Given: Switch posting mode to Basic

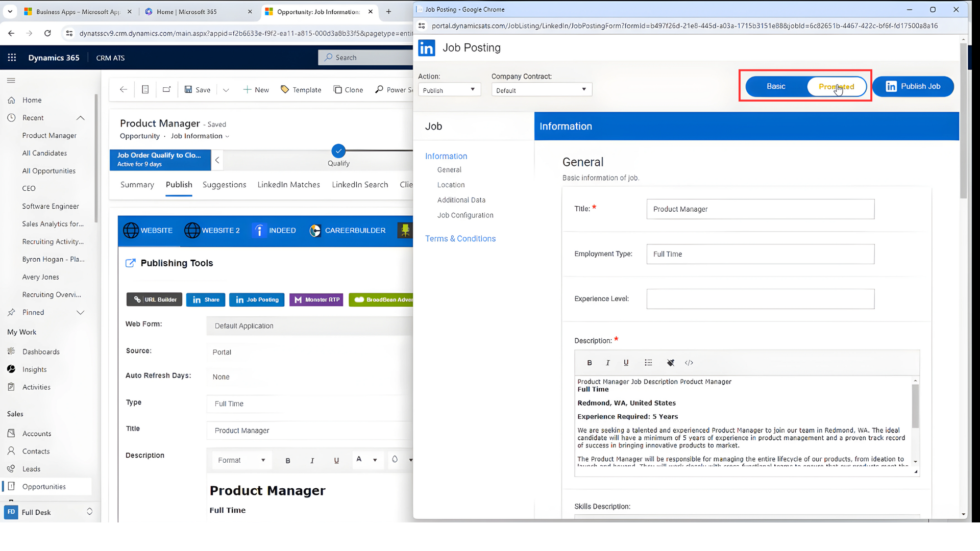Looking at the screenshot, I should point(776,87).
